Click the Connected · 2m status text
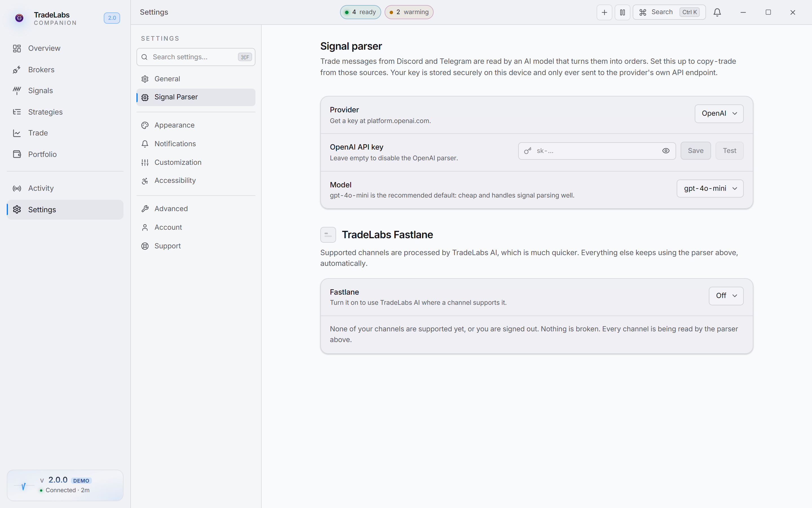Screen dimensions: 812x508 click(67, 490)
